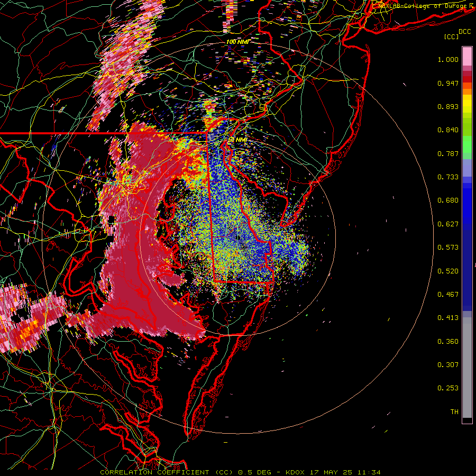This screenshot has height=476, width=476.
Task: Click the DCC label above the color bar
Action: click(465, 32)
